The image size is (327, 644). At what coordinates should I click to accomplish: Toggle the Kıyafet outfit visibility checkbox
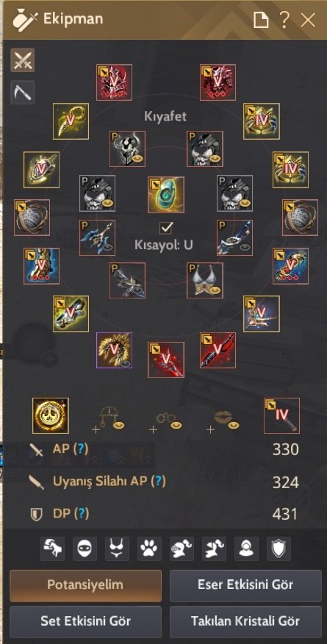click(x=166, y=226)
